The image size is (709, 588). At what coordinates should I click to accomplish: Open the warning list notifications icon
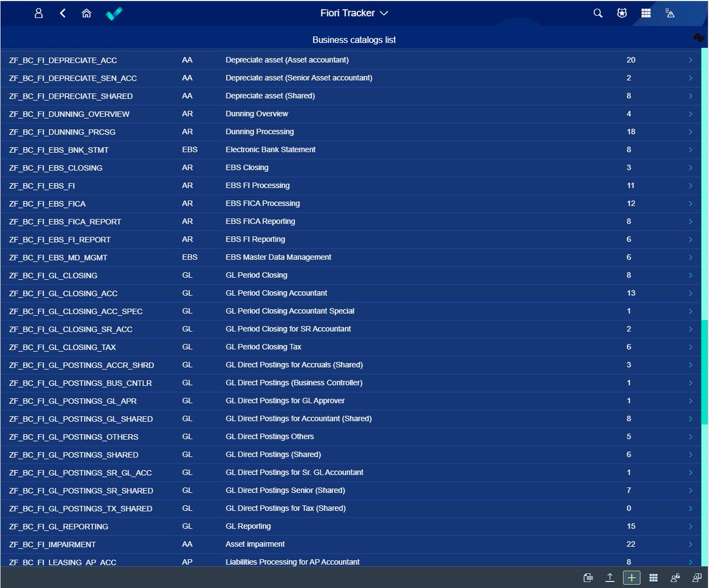pyautogui.click(x=670, y=13)
